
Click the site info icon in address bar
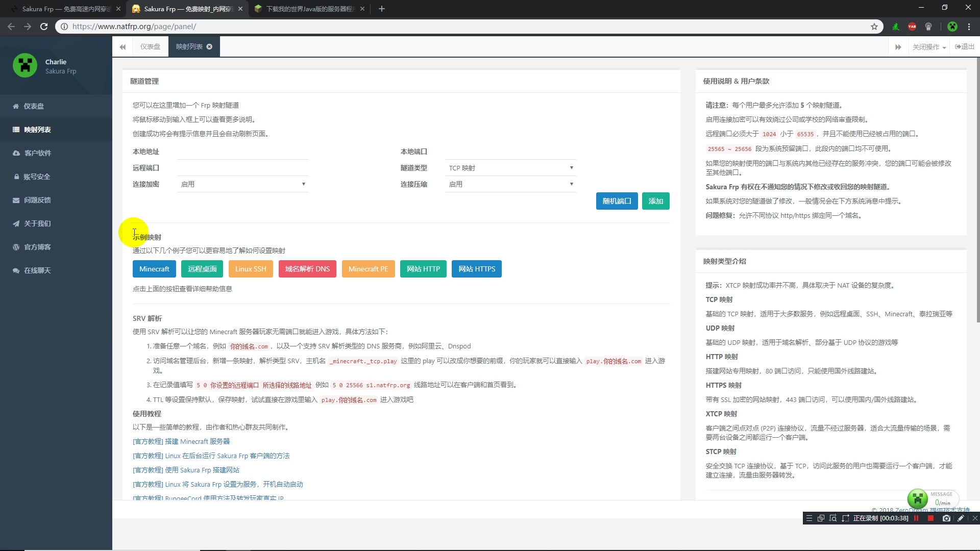coord(64,27)
